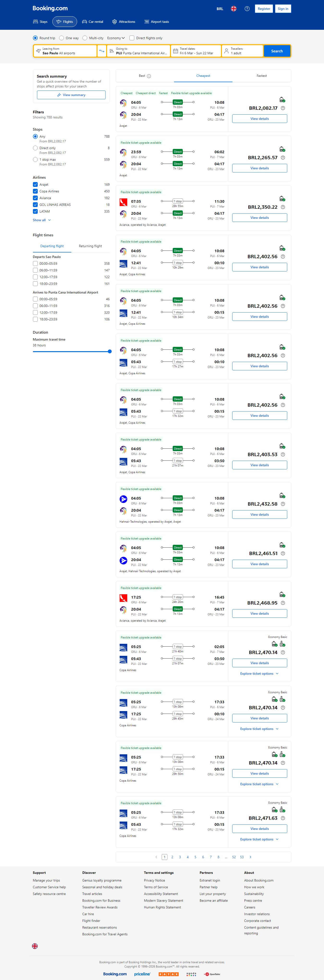Click the info icon next to Best tab

pyautogui.click(x=149, y=76)
